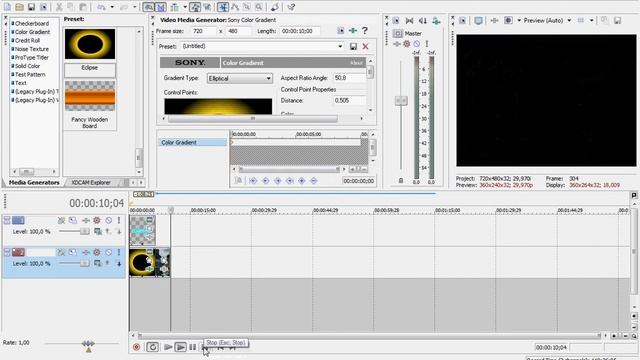Cut using the scissors icon in toolbar
This screenshot has width=640, height=360.
click(59, 7)
